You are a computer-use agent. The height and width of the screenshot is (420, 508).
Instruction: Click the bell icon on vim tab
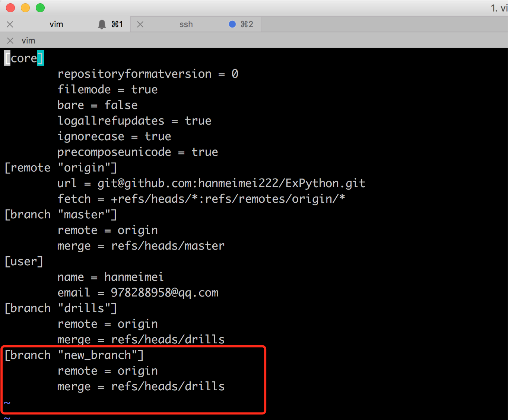(x=102, y=25)
